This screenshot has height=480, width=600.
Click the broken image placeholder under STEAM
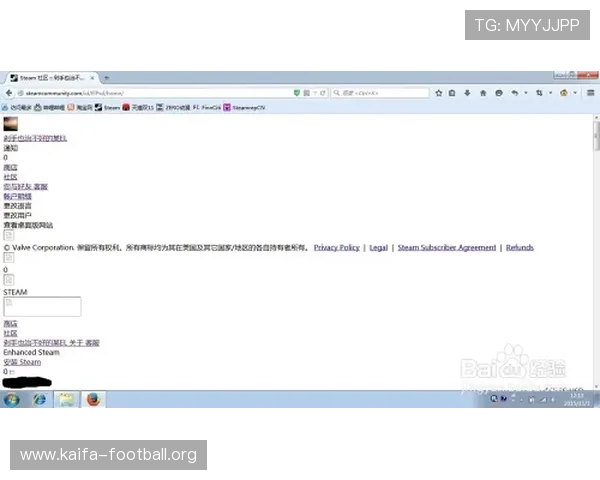click(42, 307)
